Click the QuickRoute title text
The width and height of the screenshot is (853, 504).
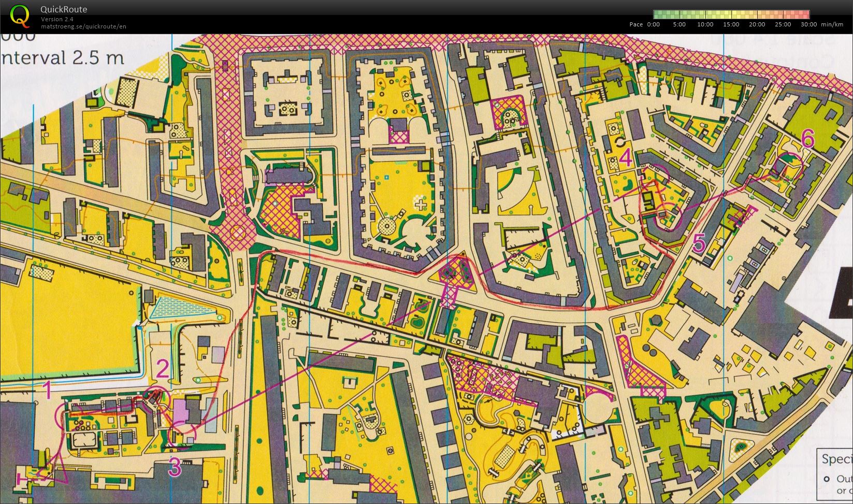pyautogui.click(x=63, y=9)
